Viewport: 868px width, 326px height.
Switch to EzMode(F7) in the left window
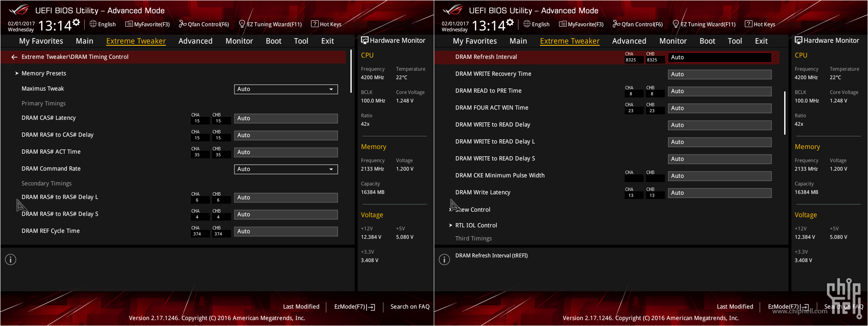click(355, 307)
